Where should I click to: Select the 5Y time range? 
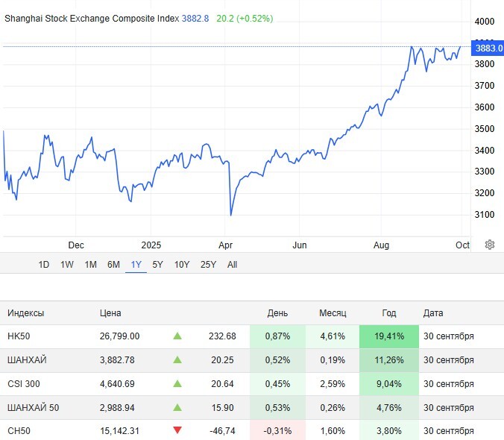tap(158, 264)
